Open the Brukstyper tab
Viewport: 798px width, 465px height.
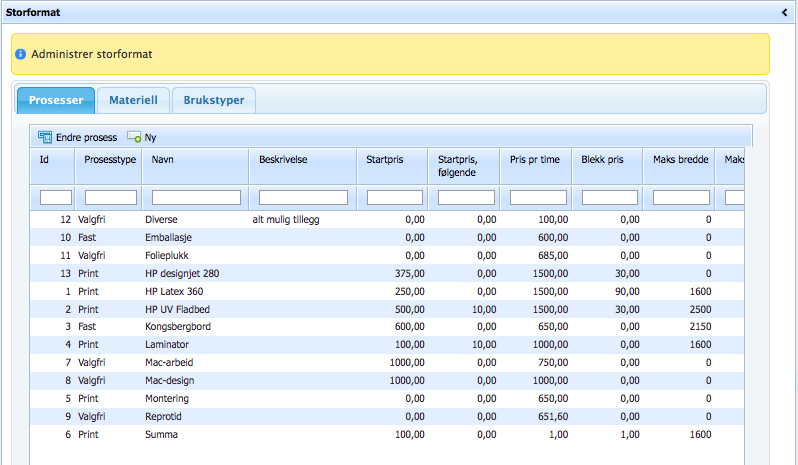[x=214, y=100]
